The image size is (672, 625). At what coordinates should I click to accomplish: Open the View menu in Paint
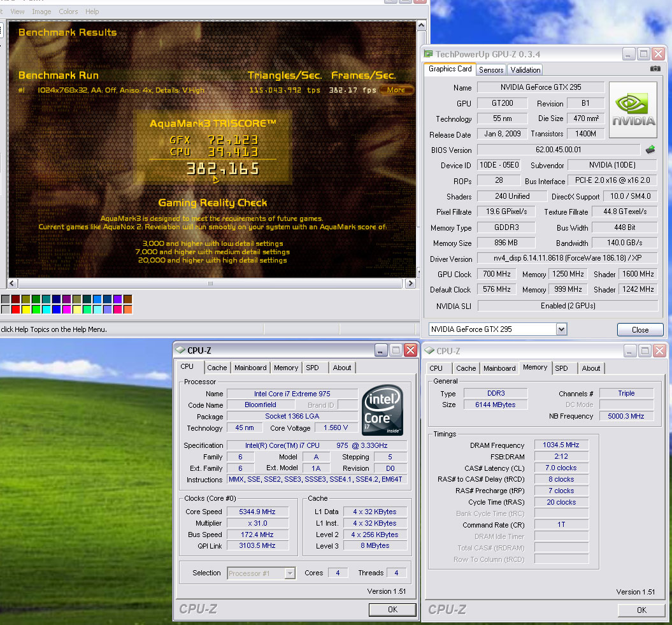(17, 11)
